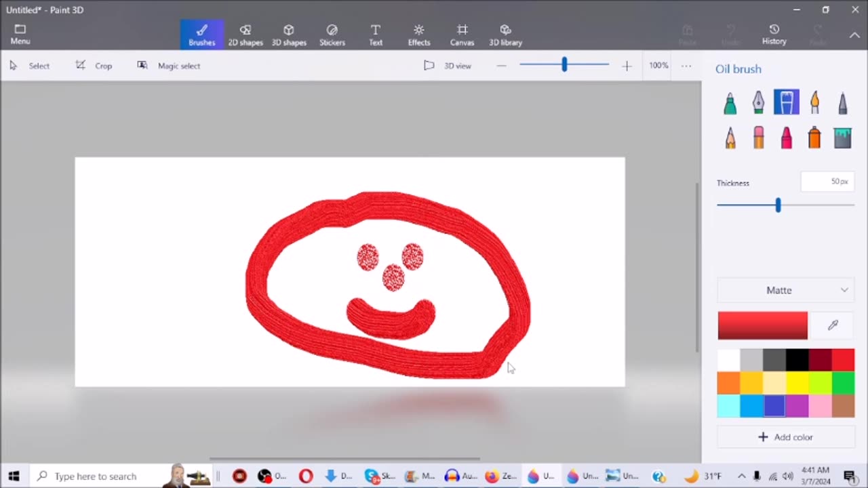Select the Spray can brush

(x=814, y=138)
